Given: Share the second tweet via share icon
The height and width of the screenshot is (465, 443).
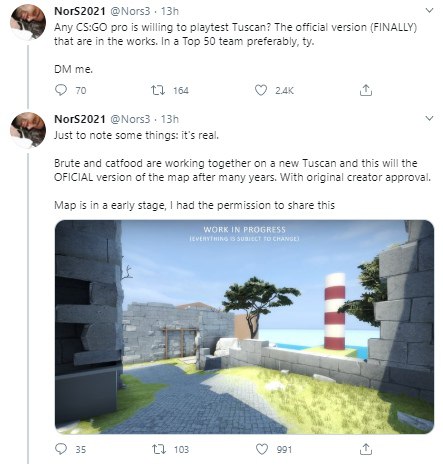Looking at the screenshot, I should point(366,449).
